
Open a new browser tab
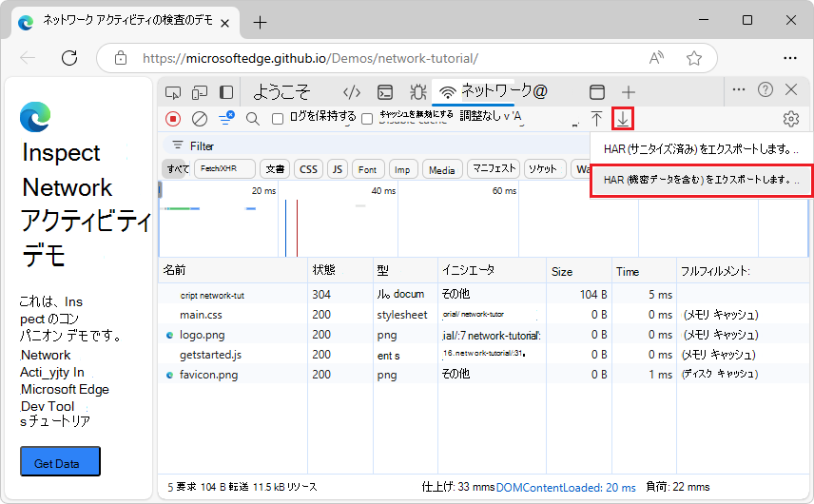pos(260,22)
